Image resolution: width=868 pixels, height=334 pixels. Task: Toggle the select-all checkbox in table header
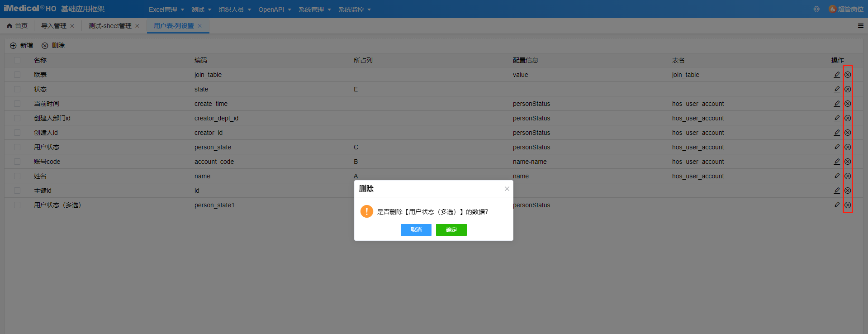point(17,60)
